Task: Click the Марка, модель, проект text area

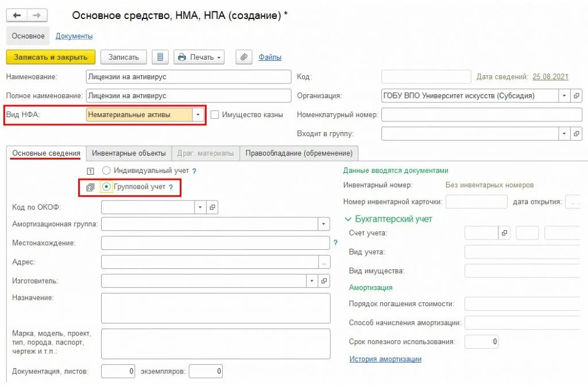Action: click(216, 343)
